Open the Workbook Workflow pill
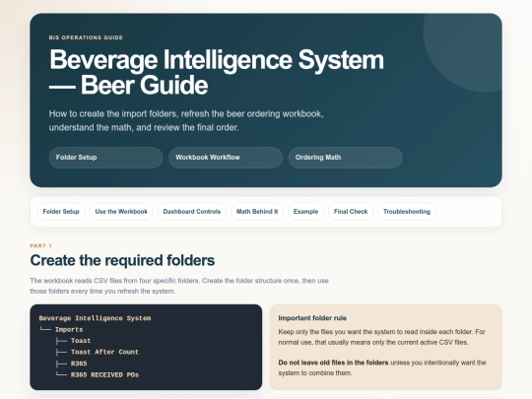532x399 pixels. tap(226, 158)
